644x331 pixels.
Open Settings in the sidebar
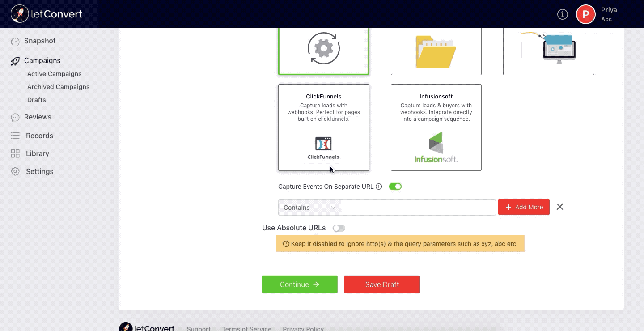coord(39,171)
